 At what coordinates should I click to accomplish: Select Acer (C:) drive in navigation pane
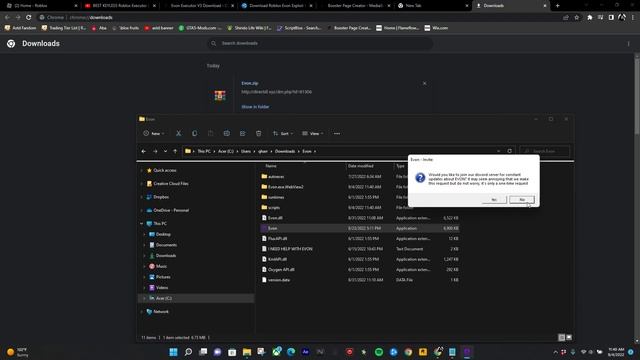click(x=163, y=298)
